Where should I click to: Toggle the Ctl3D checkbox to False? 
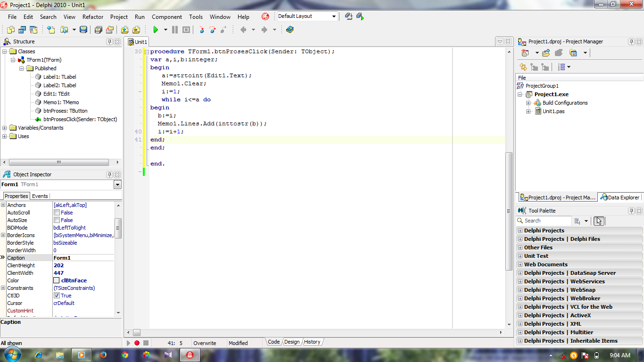coord(57,296)
